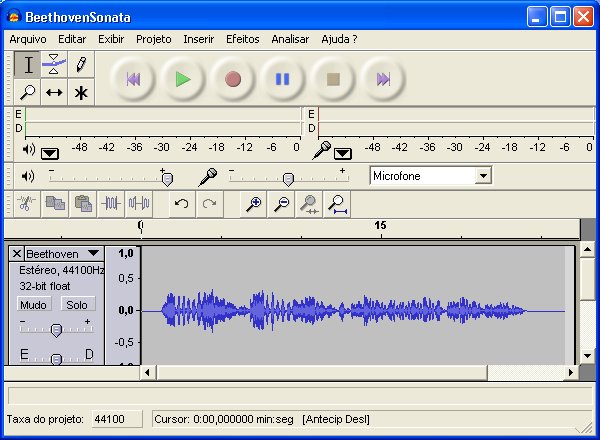Click the track gain slider handle
The height and width of the screenshot is (440, 600).
pos(56,331)
